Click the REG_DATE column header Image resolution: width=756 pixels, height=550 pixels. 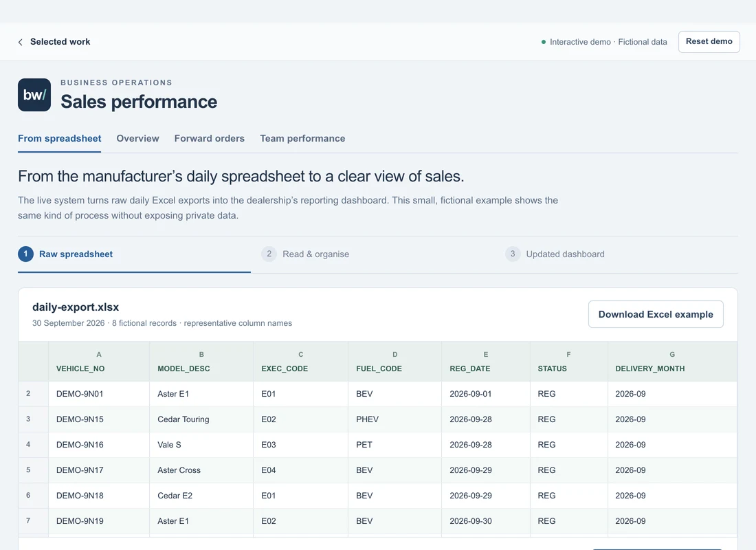click(486, 362)
